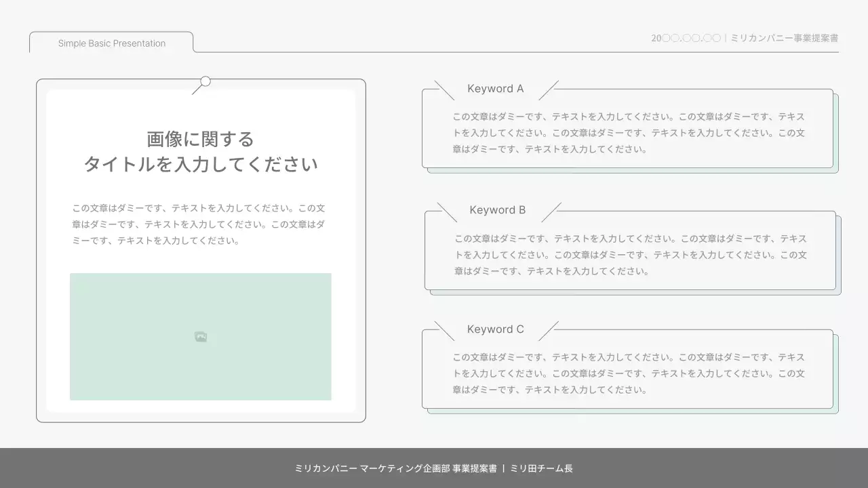The image size is (868, 488).
Task: Click the dummy text under the title
Action: click(x=200, y=224)
